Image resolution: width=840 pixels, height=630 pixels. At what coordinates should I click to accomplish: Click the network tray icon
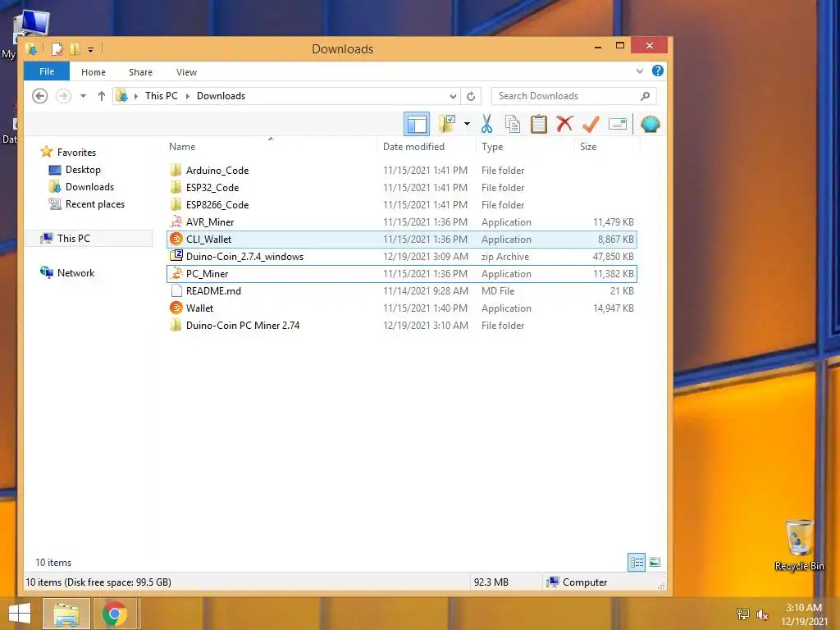(x=742, y=614)
